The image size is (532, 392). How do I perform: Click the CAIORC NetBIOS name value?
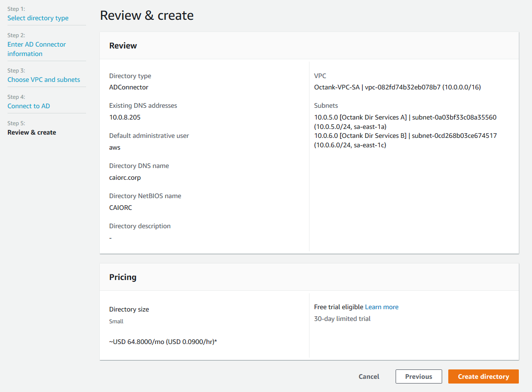(120, 208)
